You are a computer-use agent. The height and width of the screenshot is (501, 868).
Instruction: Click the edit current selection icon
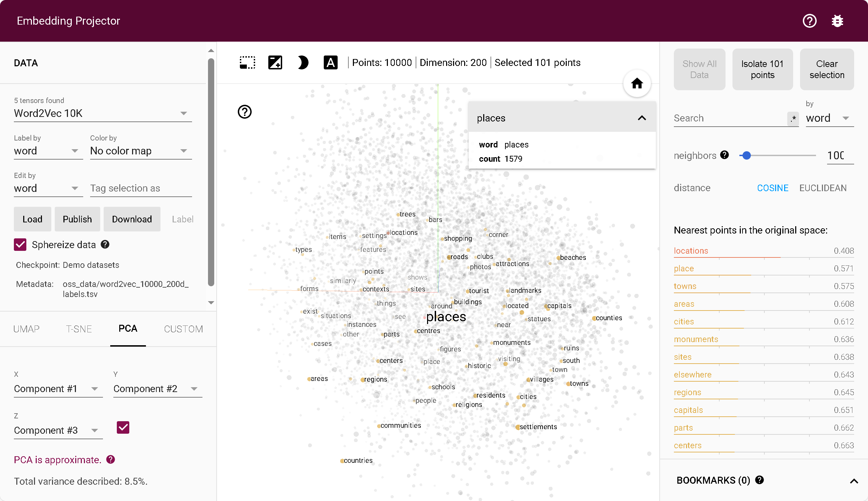tap(275, 63)
